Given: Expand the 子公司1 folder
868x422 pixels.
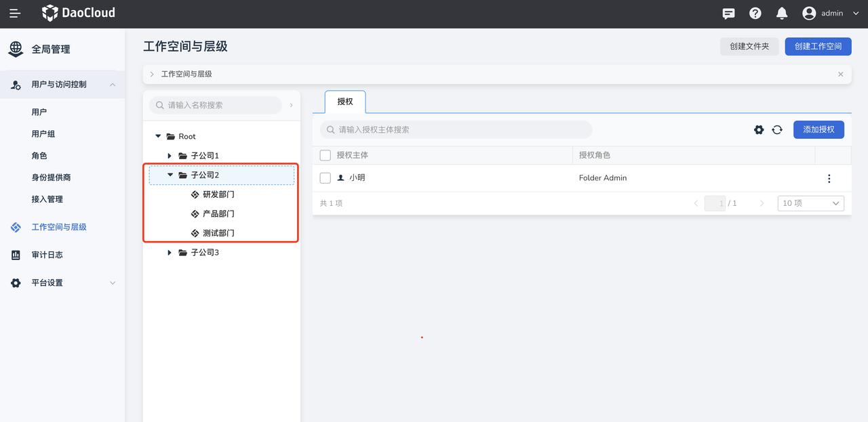Looking at the screenshot, I should [170, 156].
